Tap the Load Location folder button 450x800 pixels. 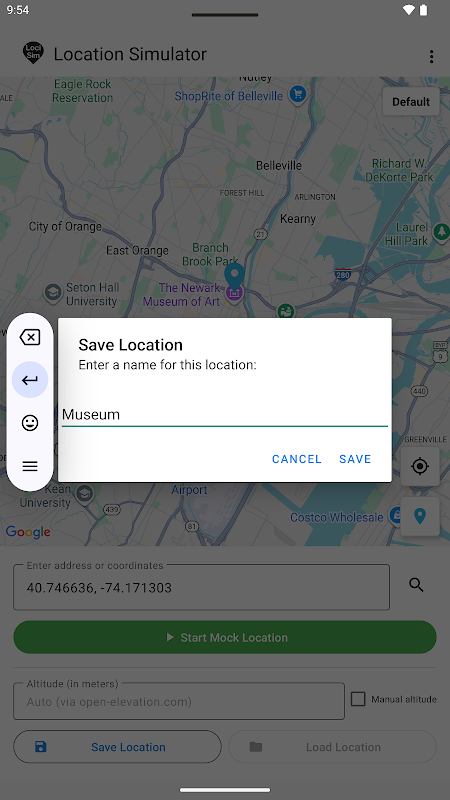(x=333, y=747)
